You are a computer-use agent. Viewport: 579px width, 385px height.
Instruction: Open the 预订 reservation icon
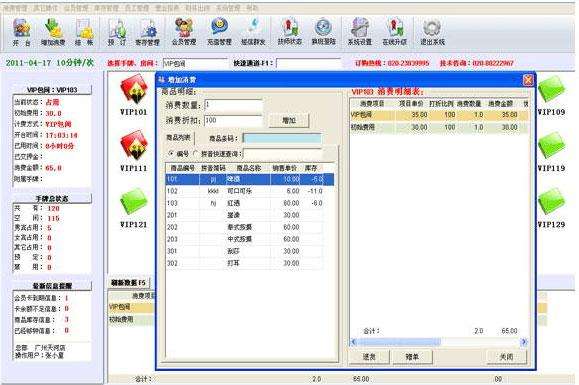click(117, 32)
